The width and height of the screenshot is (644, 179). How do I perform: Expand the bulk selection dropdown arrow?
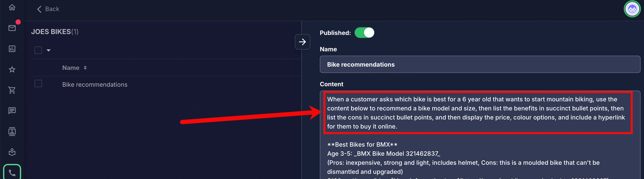(49, 50)
